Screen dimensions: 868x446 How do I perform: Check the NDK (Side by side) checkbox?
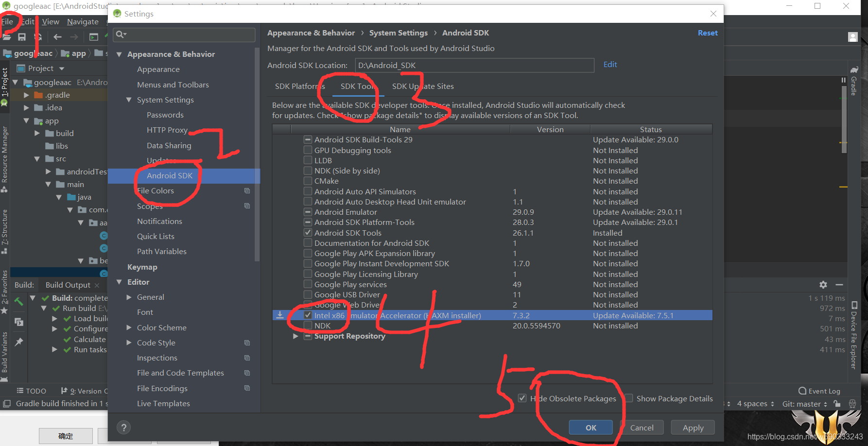click(308, 171)
